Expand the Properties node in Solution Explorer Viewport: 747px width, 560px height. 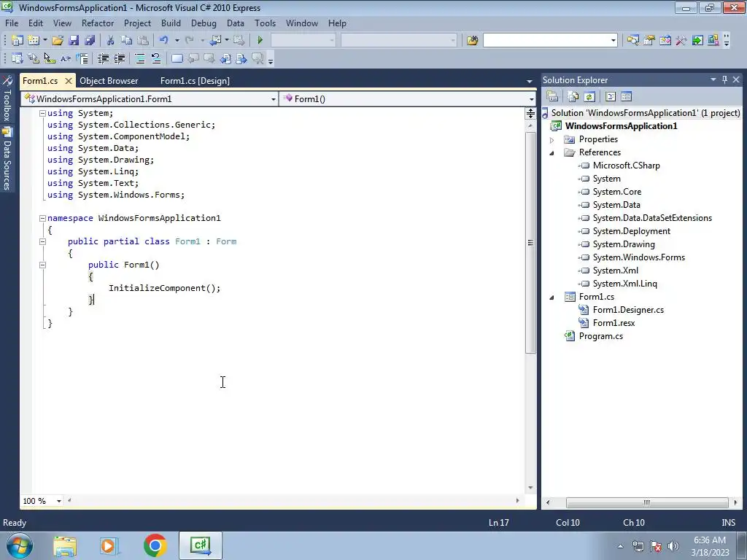point(551,140)
